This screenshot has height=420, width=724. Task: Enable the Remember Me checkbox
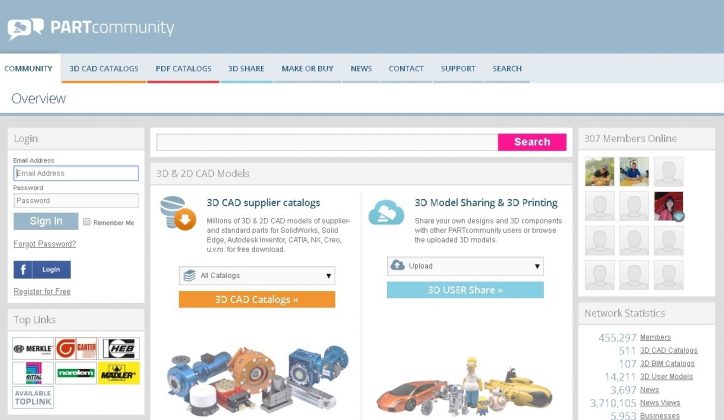88,222
